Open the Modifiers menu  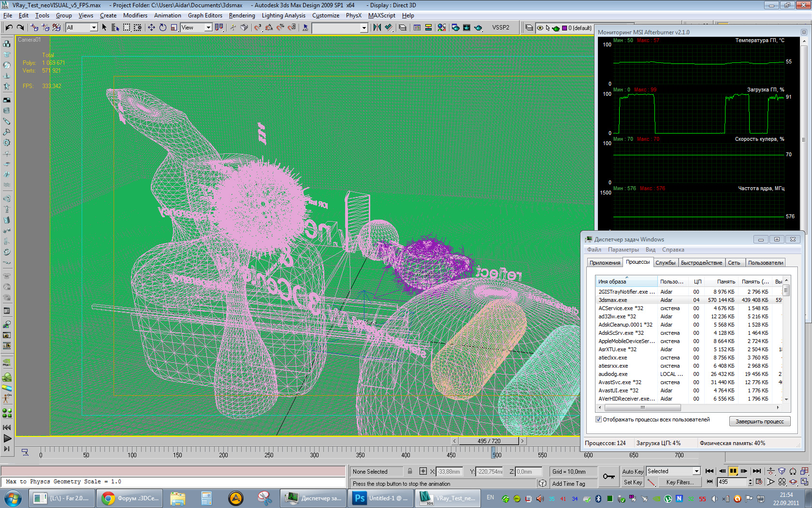135,15
